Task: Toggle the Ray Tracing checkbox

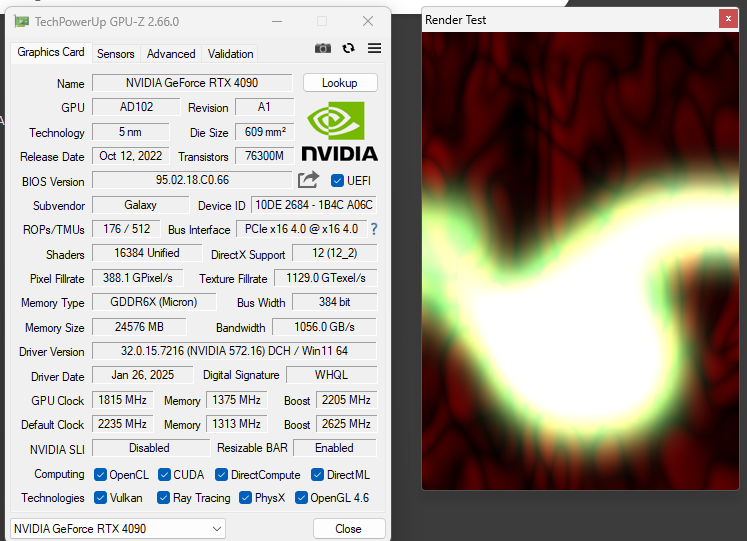Action: point(163,498)
